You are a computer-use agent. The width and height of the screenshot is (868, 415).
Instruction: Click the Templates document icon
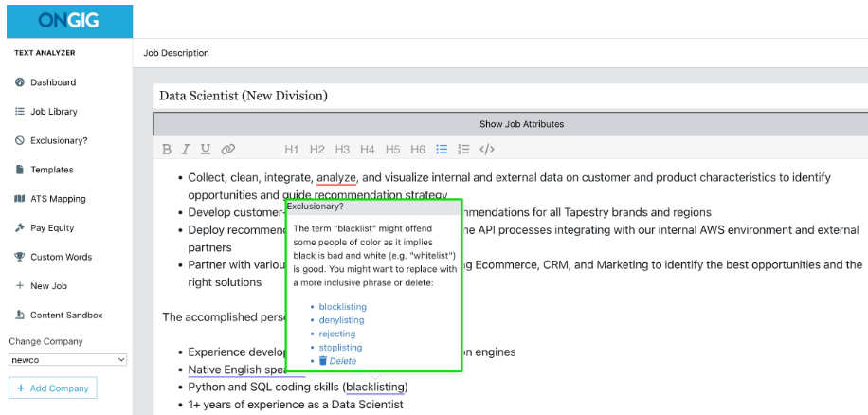point(19,170)
